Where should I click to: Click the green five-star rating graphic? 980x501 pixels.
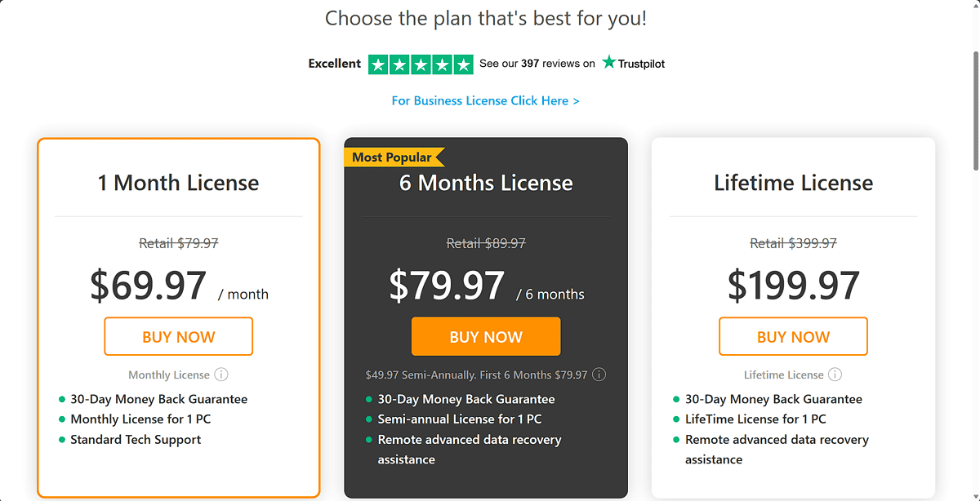[x=421, y=64]
